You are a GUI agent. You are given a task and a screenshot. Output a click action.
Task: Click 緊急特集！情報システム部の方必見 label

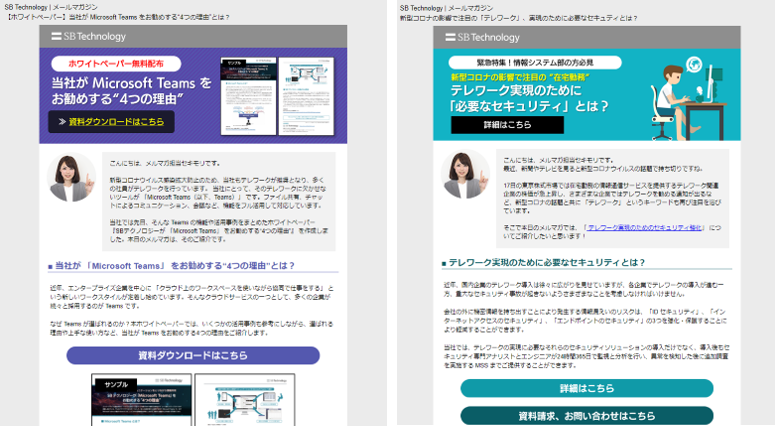(x=535, y=62)
